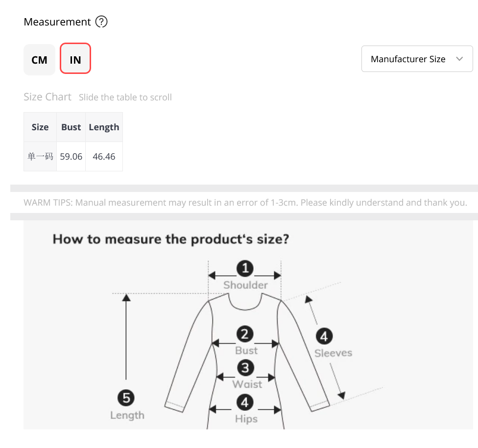
Task: Click the number 3 Waist marker icon
Action: click(245, 368)
